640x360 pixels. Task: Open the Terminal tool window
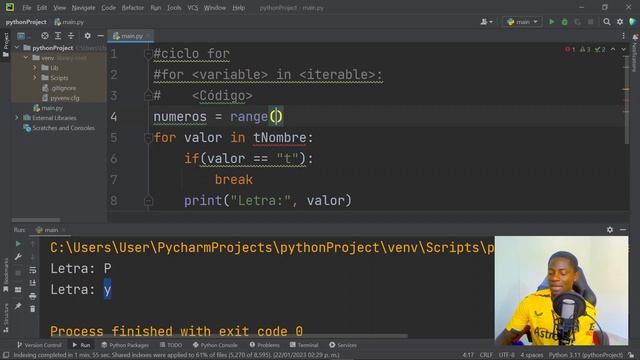pyautogui.click(x=304, y=345)
